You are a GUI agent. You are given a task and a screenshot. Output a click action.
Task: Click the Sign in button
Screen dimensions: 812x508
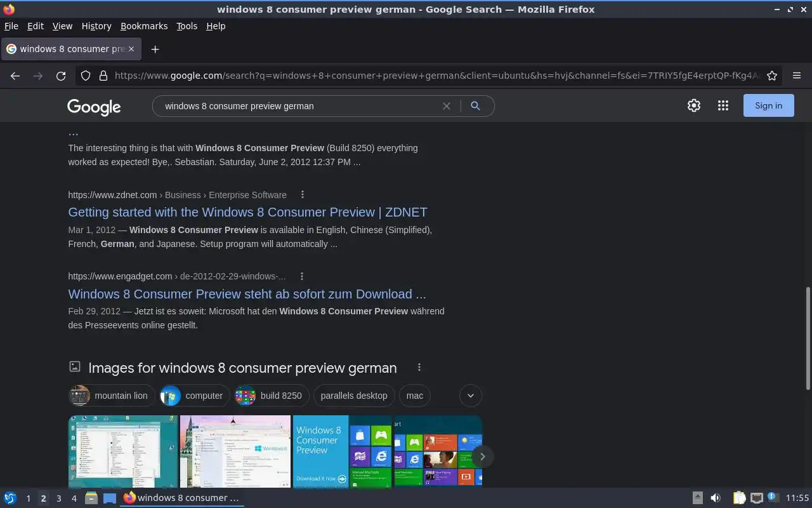[768, 105]
